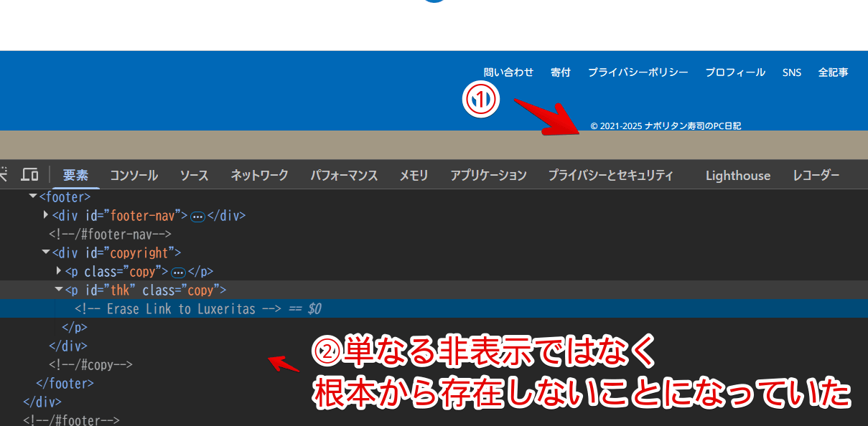
Task: Select the Erase Link to Luxeritas comment row
Action: pyautogui.click(x=434, y=308)
